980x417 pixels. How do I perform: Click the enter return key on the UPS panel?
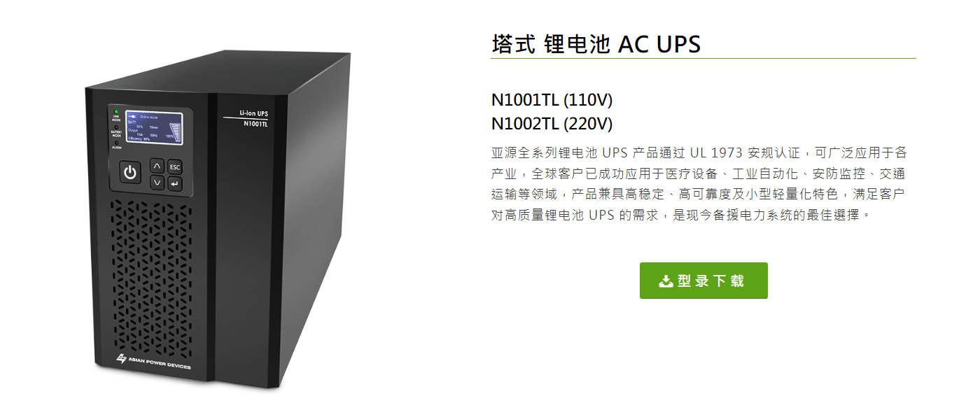click(175, 184)
